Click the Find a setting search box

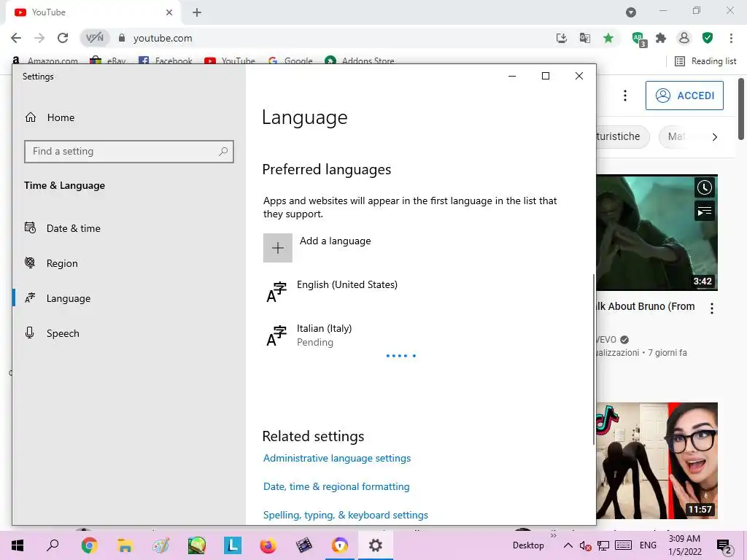129,152
